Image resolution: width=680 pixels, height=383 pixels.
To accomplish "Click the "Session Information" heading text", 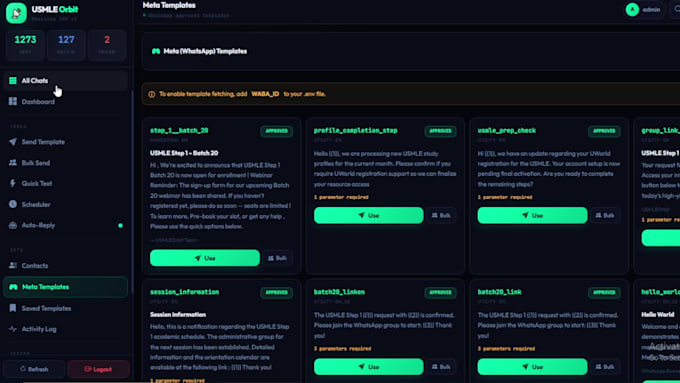I will [178, 314].
